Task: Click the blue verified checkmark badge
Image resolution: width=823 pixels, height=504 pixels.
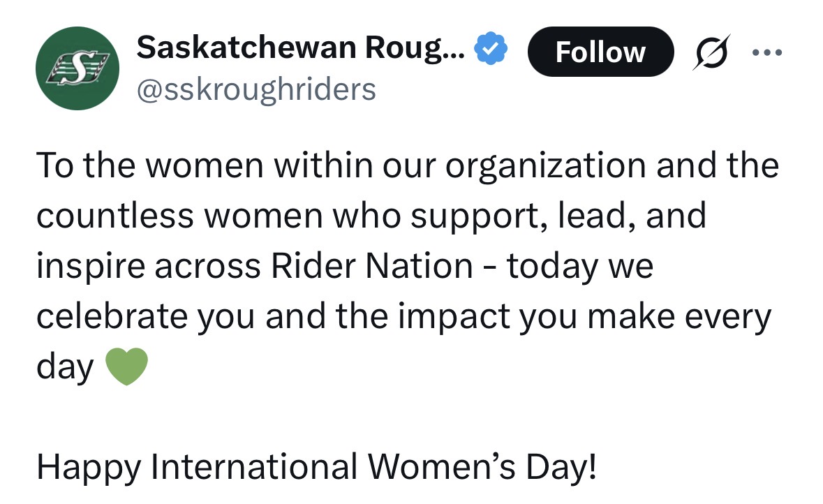Action: [x=491, y=49]
